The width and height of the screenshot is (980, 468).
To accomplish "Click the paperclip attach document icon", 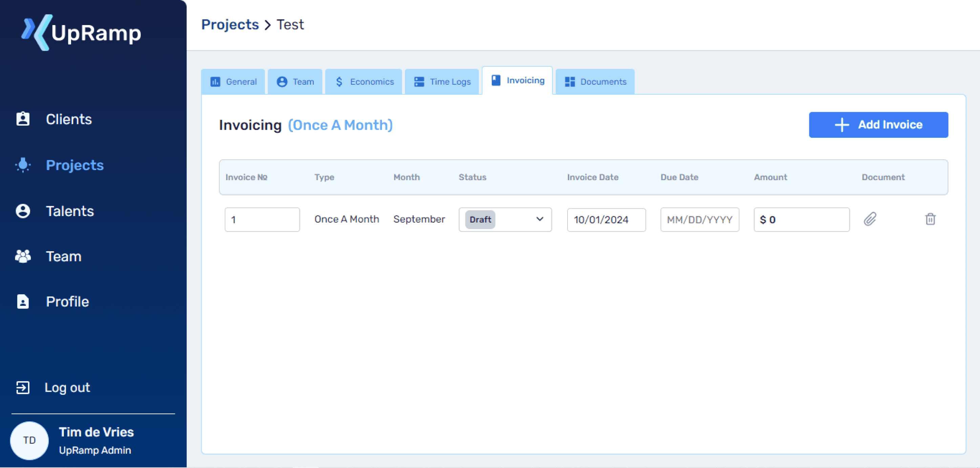I will 870,219.
